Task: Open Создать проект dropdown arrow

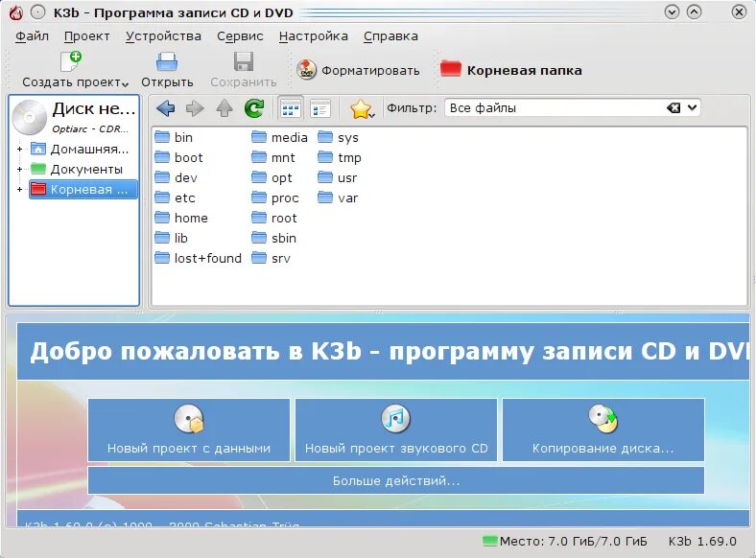Action: [x=126, y=84]
